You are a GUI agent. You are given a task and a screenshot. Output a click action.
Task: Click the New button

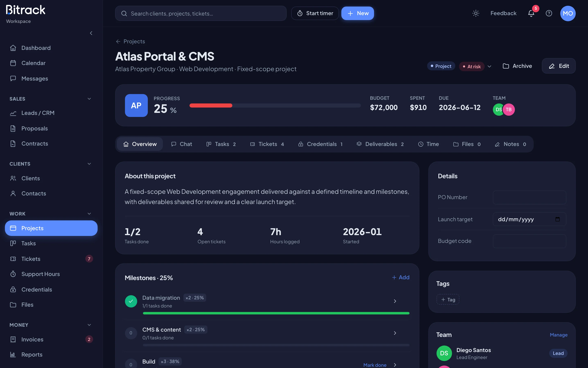coord(358,13)
